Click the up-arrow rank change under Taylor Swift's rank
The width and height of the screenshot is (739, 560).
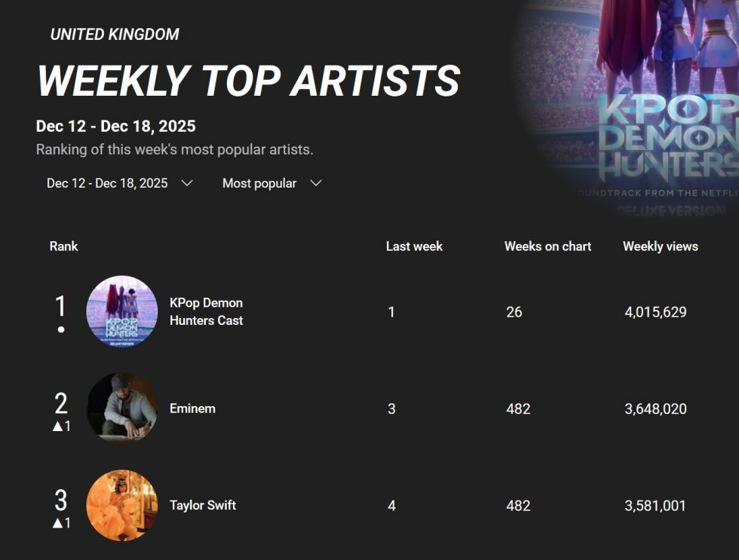pos(61,523)
